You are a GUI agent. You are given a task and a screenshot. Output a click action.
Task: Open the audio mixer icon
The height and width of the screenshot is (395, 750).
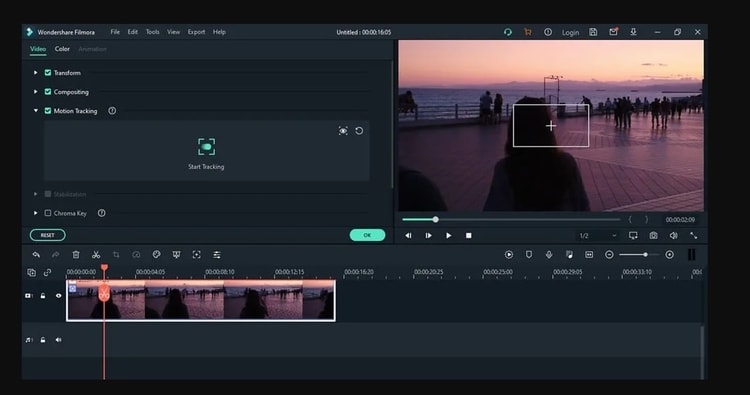point(569,255)
